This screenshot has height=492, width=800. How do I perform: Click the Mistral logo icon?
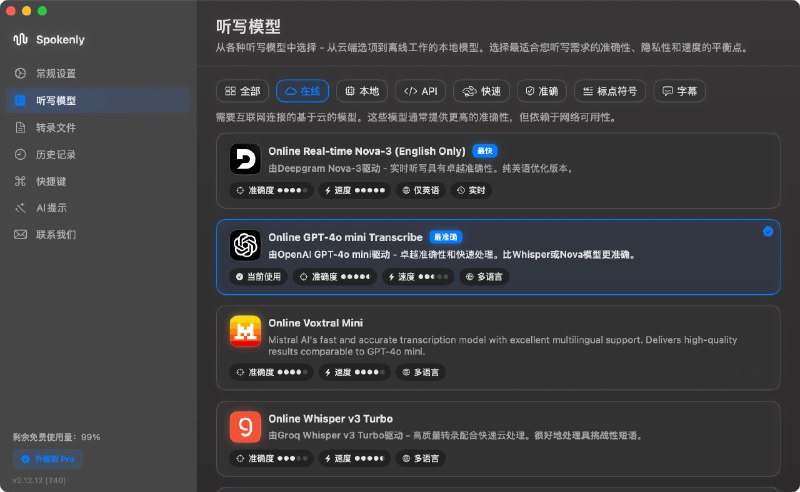pos(245,331)
